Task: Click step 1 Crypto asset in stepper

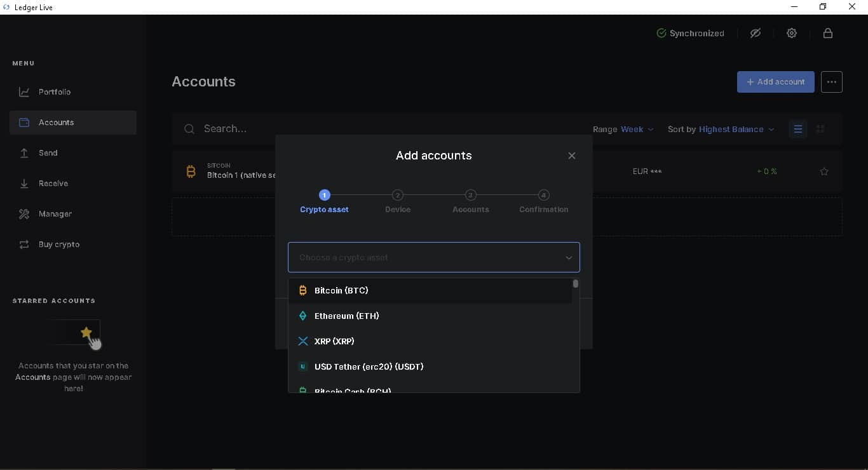Action: (x=324, y=202)
